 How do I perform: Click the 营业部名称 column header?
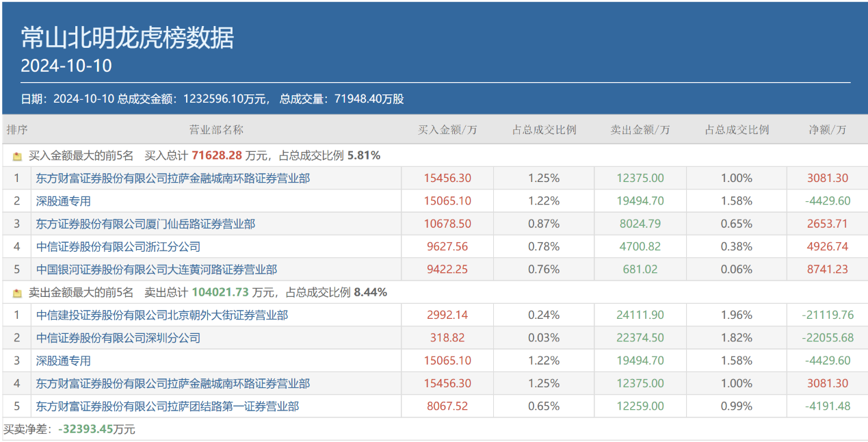[x=216, y=130]
